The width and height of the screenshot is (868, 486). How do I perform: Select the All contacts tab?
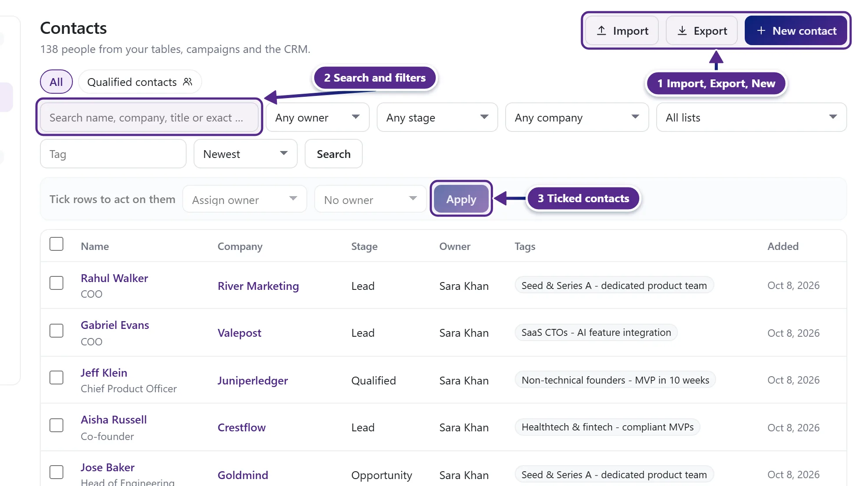(56, 82)
